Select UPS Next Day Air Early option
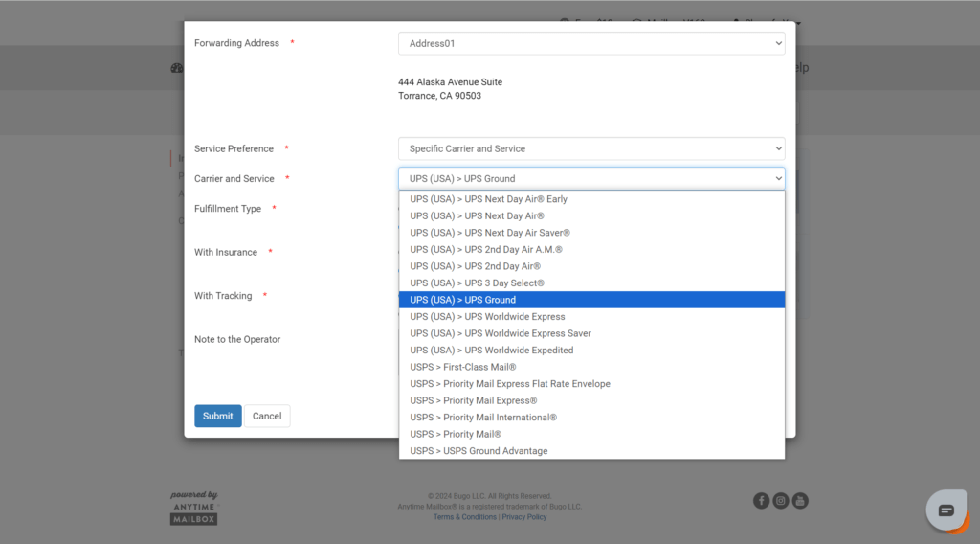This screenshot has height=544, width=980. pos(591,199)
